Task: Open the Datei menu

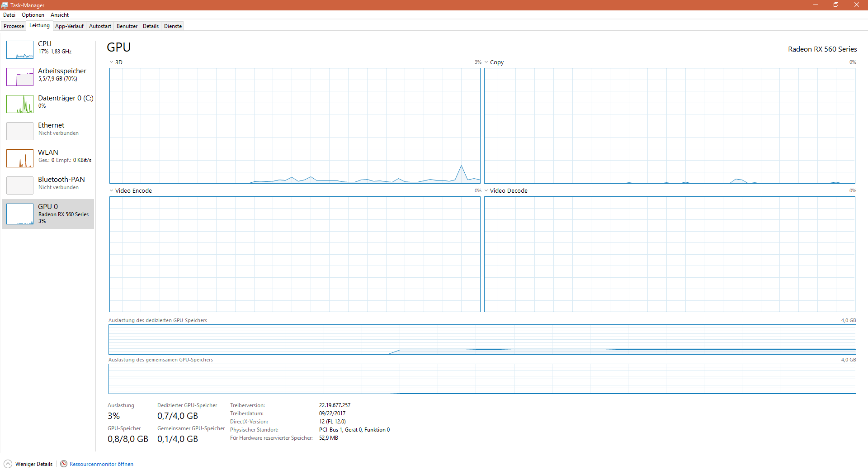Action: click(x=9, y=15)
